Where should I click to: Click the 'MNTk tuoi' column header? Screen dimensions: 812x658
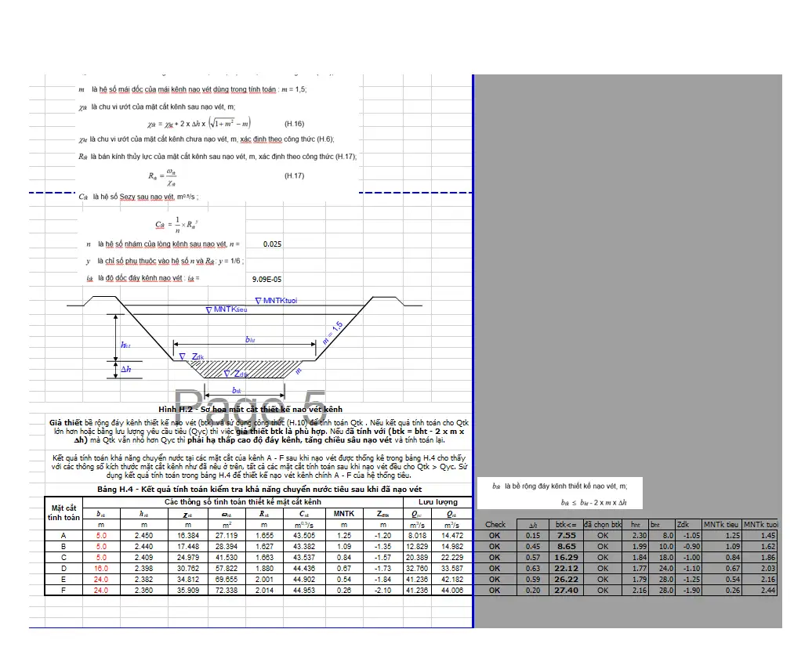762,524
